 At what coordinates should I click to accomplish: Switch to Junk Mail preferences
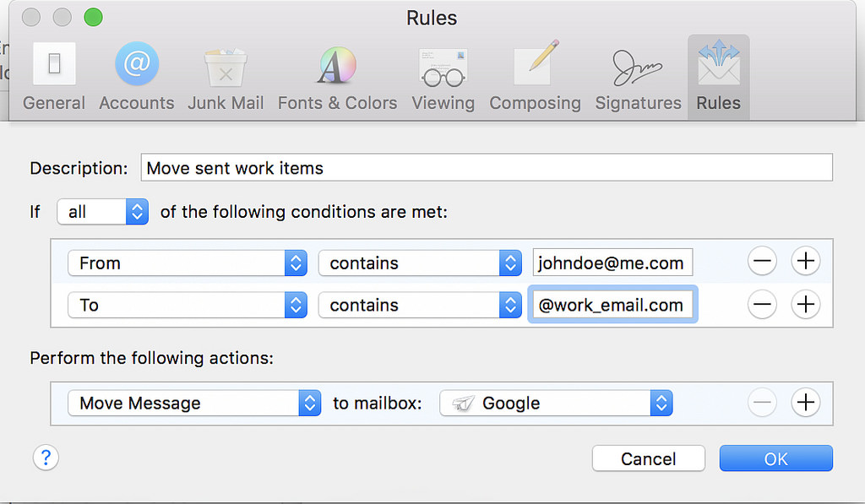point(226,78)
